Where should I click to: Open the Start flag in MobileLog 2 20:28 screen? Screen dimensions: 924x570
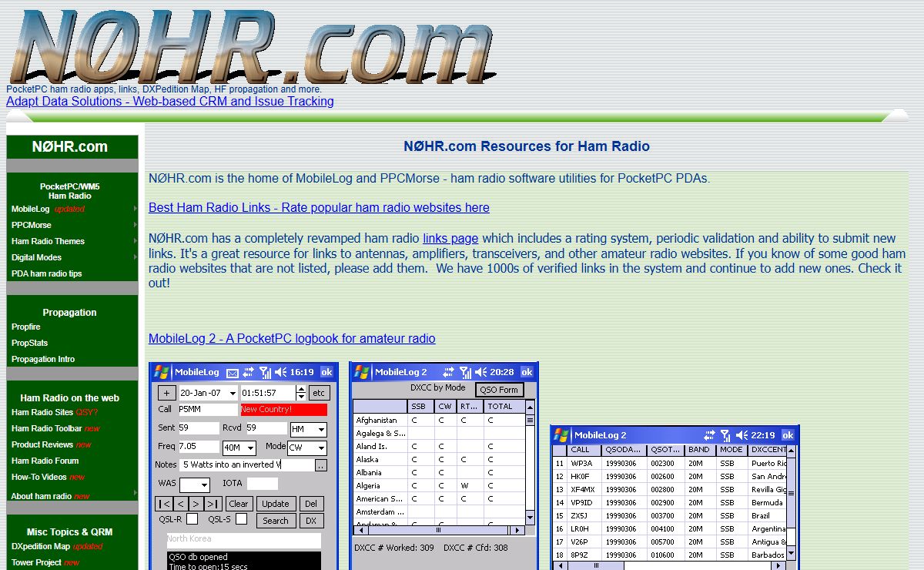click(361, 372)
